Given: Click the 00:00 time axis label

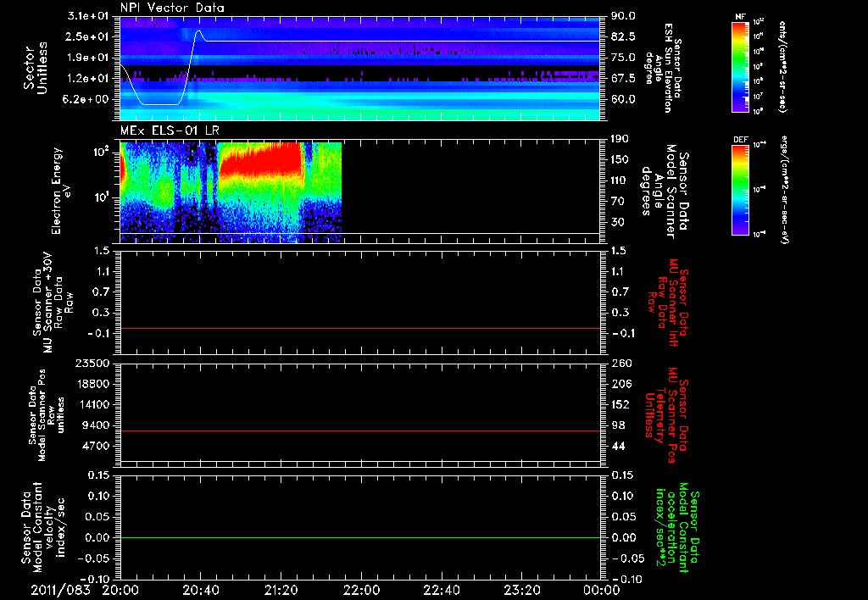Looking at the screenshot, I should click(x=601, y=590).
